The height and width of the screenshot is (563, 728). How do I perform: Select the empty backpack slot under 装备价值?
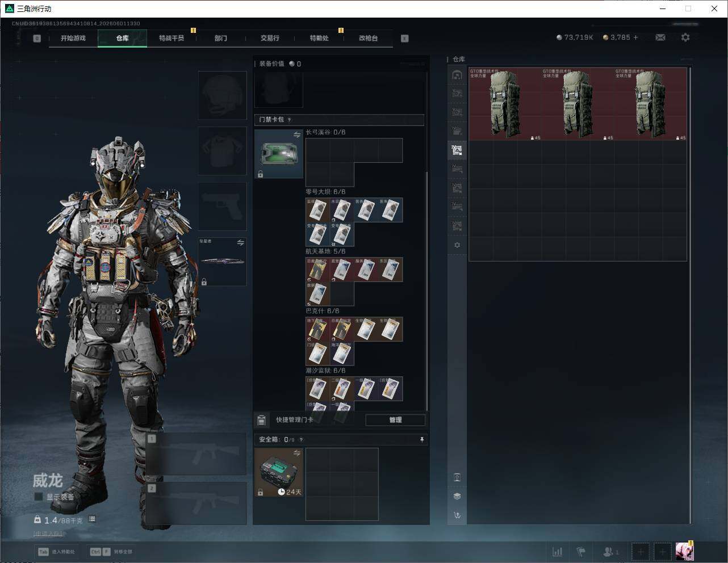point(279,89)
